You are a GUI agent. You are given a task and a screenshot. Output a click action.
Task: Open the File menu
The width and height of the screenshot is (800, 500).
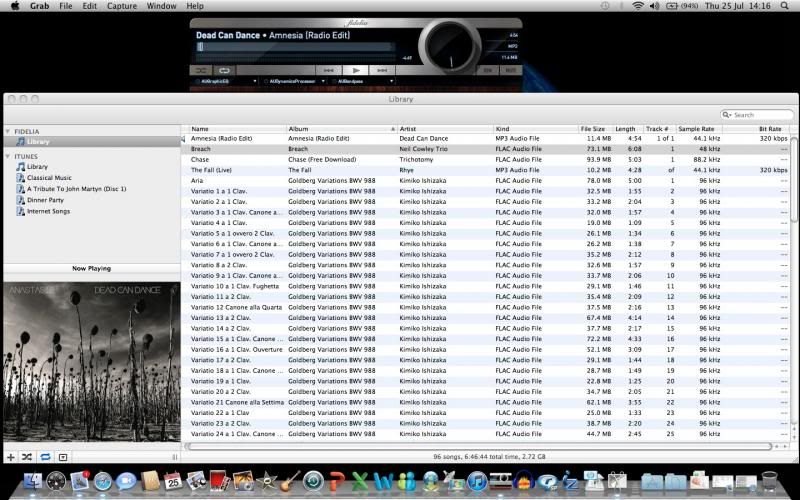[x=66, y=6]
